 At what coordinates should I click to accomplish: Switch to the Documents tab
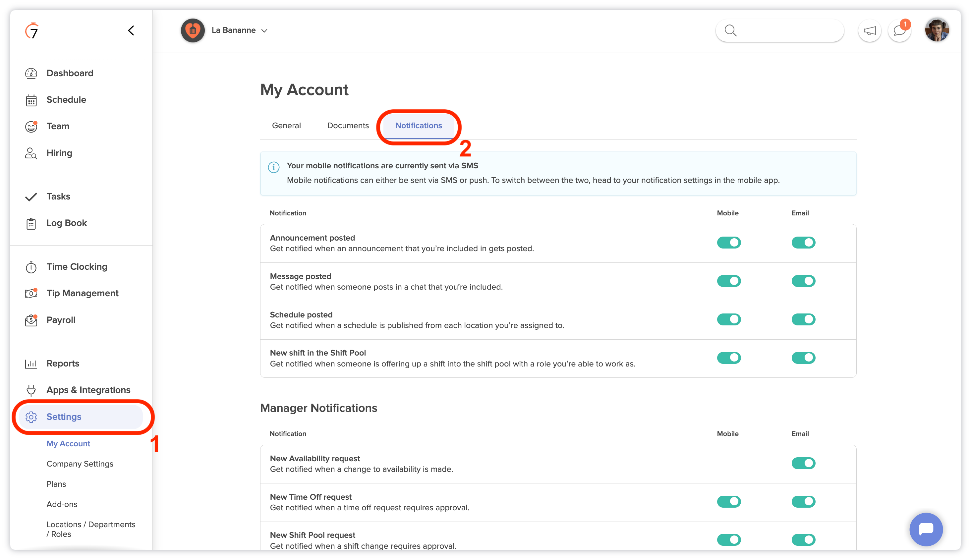[348, 125]
